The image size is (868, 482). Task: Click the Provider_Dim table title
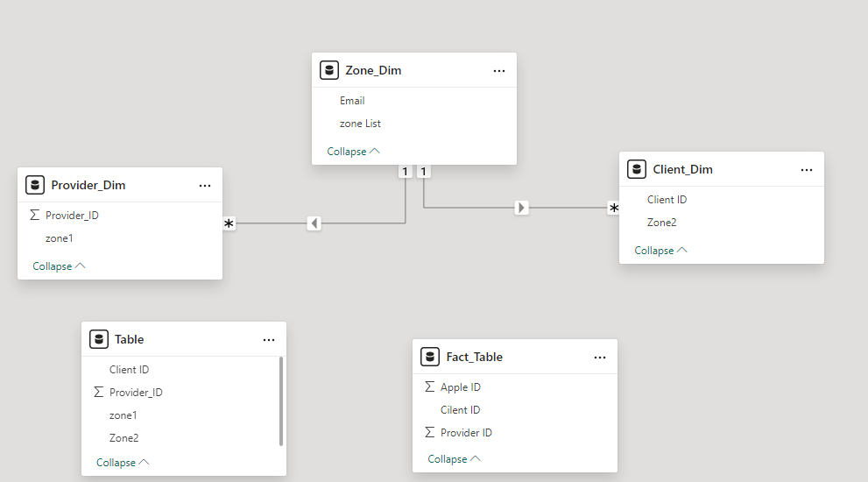(x=88, y=185)
